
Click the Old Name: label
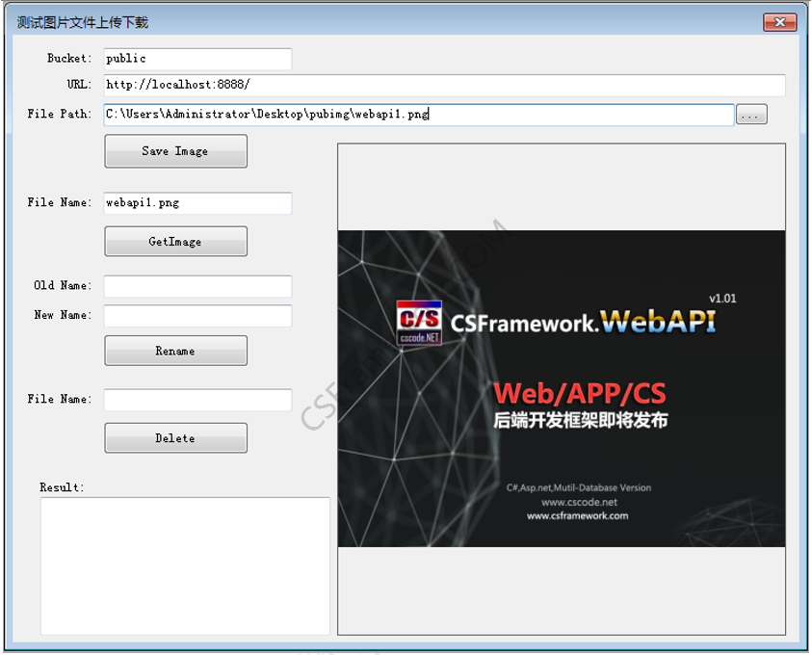point(63,285)
